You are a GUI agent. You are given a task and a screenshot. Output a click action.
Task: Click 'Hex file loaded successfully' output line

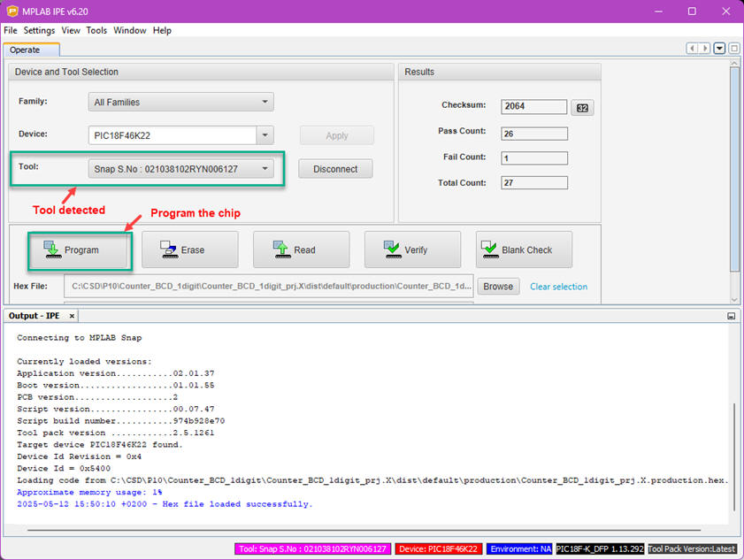(x=165, y=504)
